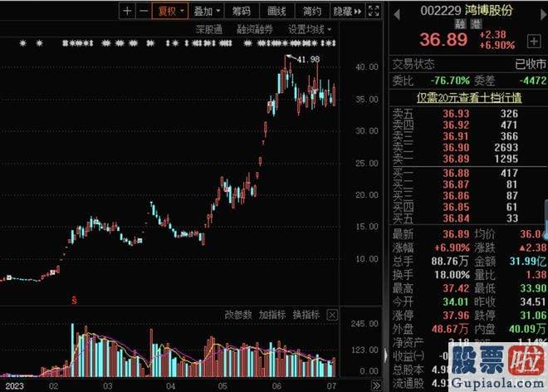
Task: Click sell-two price 36.90
Action: [x=456, y=148]
